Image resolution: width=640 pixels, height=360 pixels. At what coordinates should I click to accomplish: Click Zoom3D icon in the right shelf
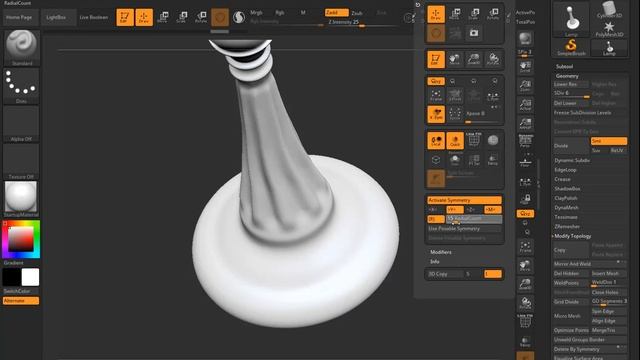click(525, 284)
